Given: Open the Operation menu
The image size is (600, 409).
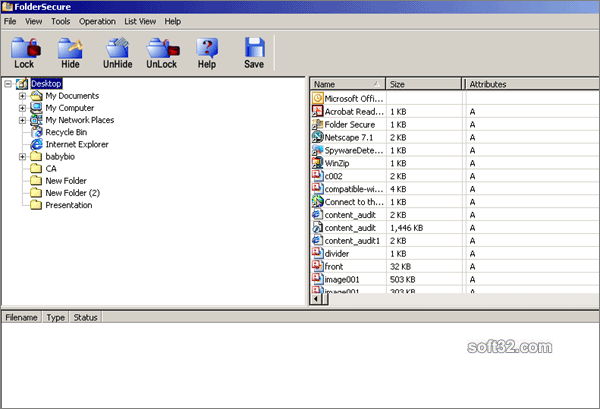Looking at the screenshot, I should [x=97, y=21].
